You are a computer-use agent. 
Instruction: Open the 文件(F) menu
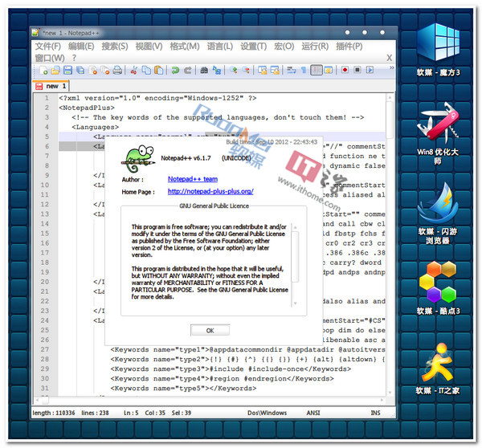(x=48, y=47)
